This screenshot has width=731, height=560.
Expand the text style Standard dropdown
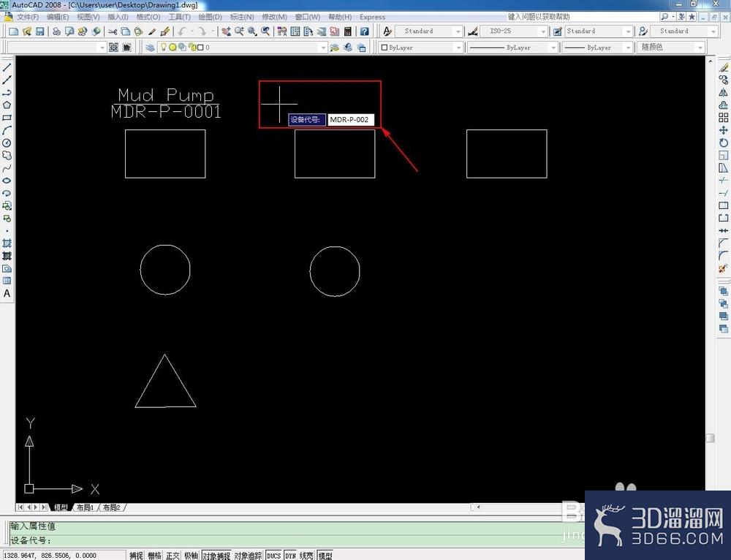click(x=458, y=31)
